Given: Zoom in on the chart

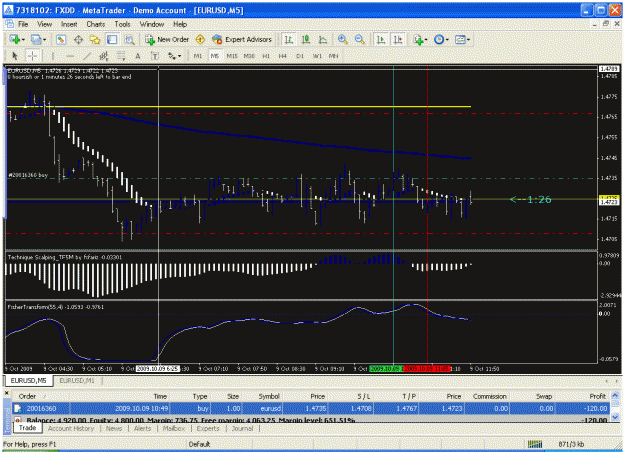Looking at the screenshot, I should click(x=342, y=39).
